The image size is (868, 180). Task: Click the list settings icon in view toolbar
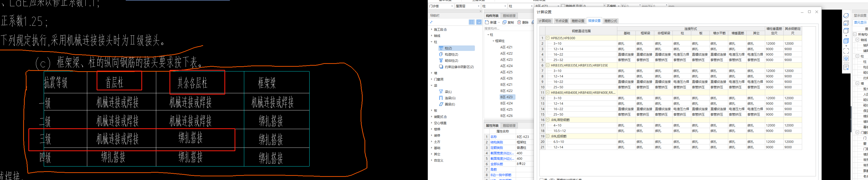pyautogui.click(x=846, y=68)
